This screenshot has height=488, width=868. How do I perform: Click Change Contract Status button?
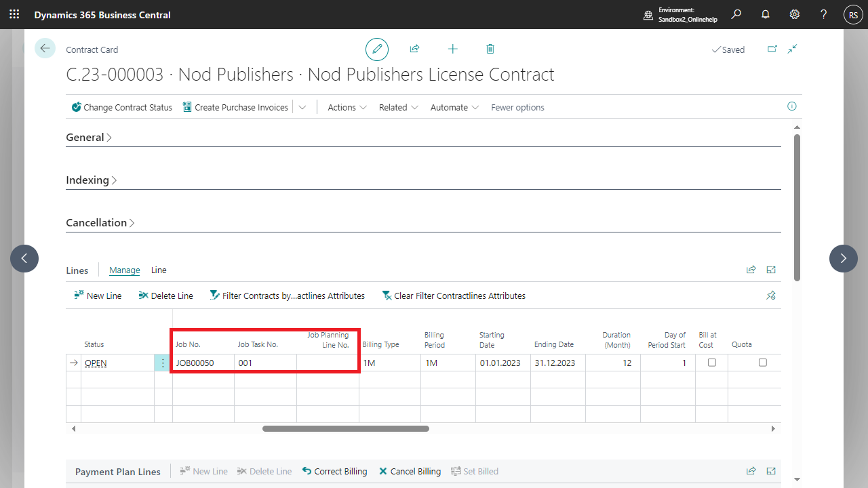[x=122, y=107]
